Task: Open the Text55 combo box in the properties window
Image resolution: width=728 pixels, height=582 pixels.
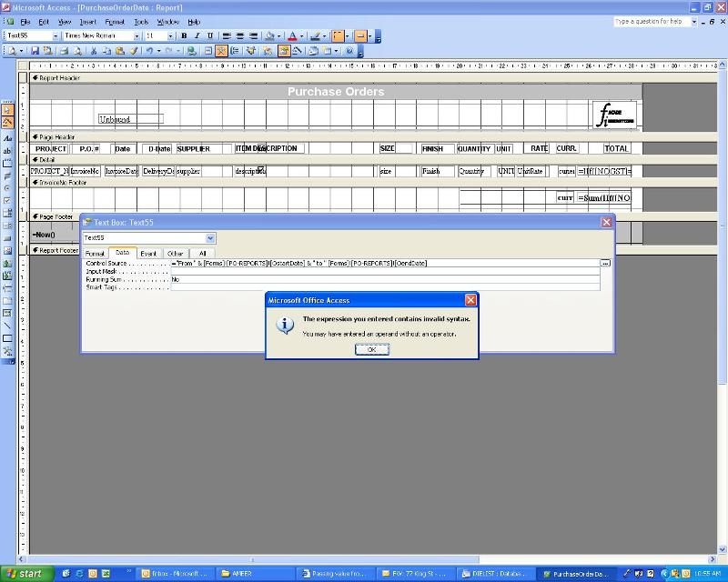Action: pyautogui.click(x=210, y=238)
